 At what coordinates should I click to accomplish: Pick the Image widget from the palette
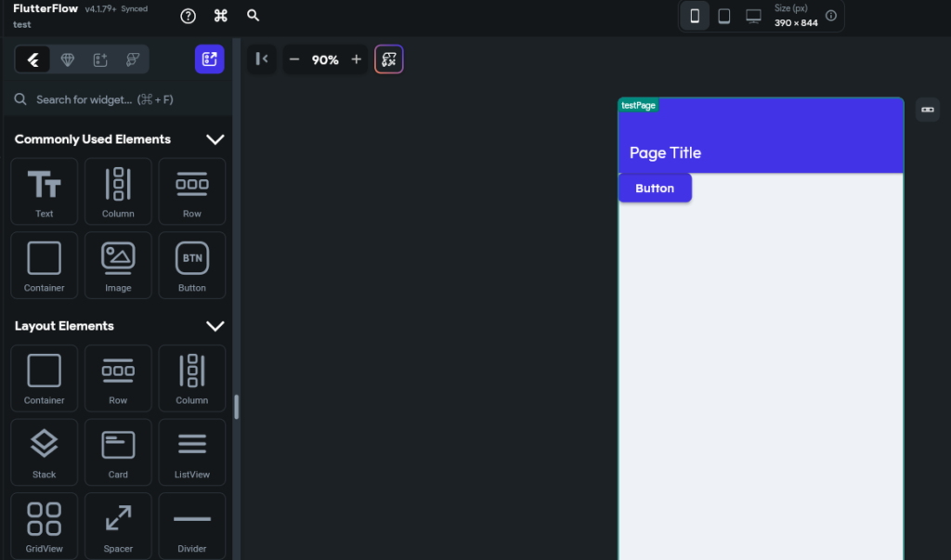pyautogui.click(x=118, y=265)
